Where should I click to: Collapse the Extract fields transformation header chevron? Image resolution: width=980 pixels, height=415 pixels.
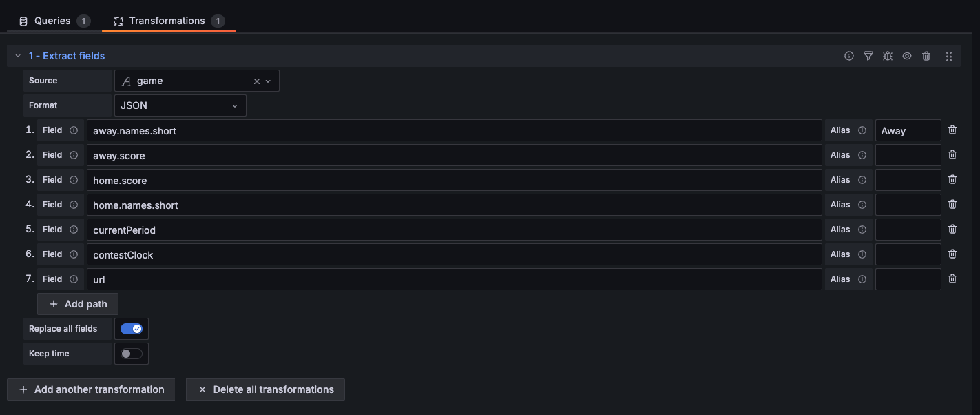[x=17, y=56]
